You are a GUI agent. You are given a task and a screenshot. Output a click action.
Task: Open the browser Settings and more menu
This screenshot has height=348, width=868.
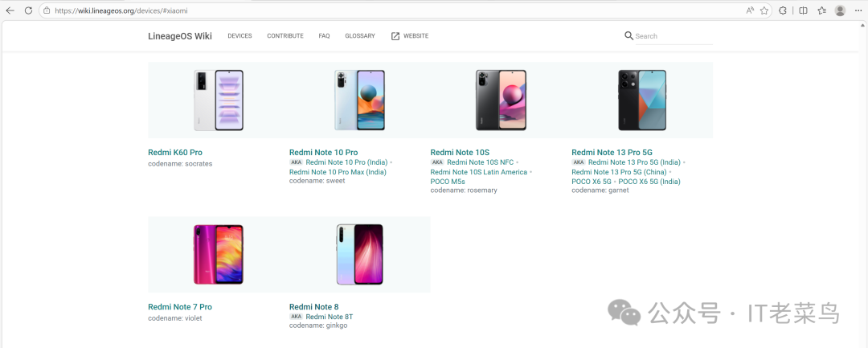pyautogui.click(x=858, y=10)
